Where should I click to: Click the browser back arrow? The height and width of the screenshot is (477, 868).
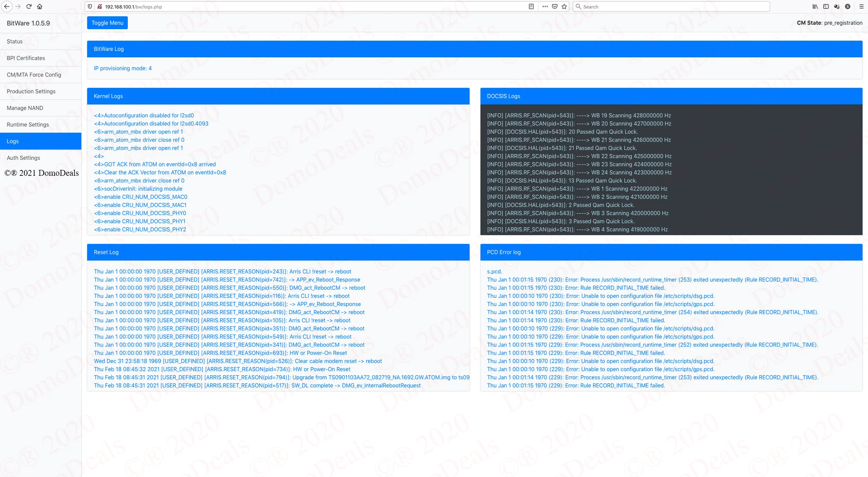7,7
